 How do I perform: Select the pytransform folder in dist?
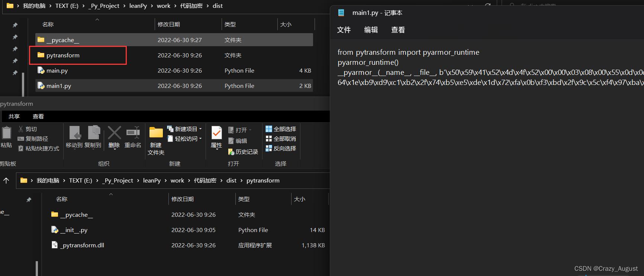click(174, 55)
